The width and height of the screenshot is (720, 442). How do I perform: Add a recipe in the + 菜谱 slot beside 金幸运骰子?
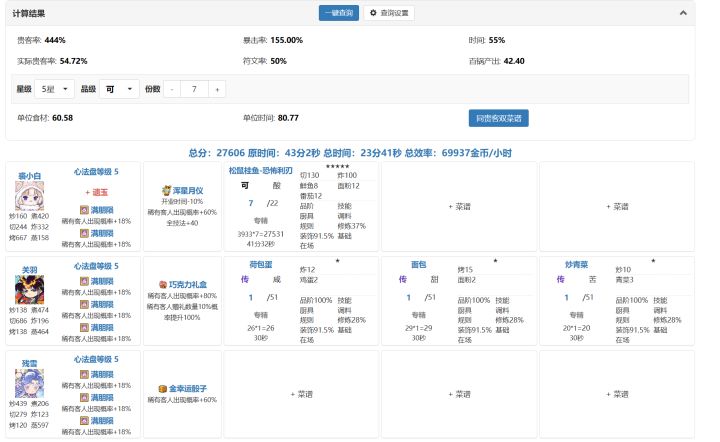coord(301,394)
